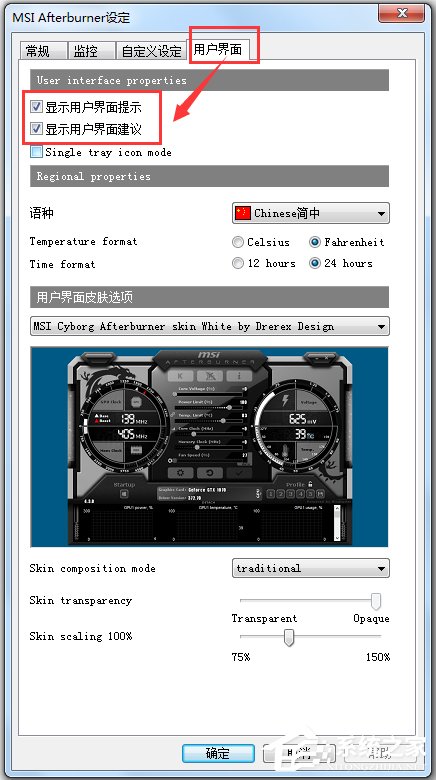Screen dimensions: 436x780
Task: Click the "Skin scaling 100%" label
Action: 81,636
